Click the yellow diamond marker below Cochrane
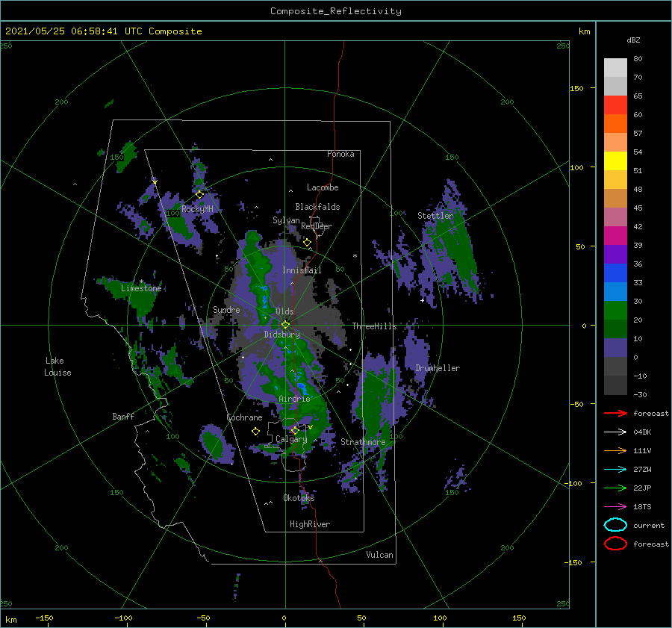 (x=255, y=432)
